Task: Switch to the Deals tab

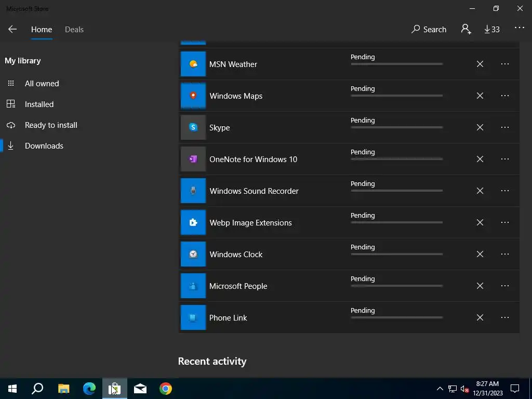Action: [x=74, y=30]
